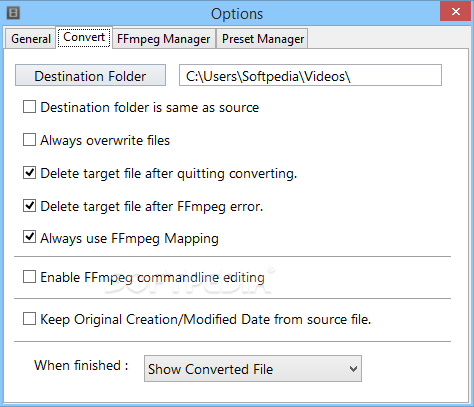Focus the destination path text field
Image resolution: width=474 pixels, height=407 pixels.
310,75
